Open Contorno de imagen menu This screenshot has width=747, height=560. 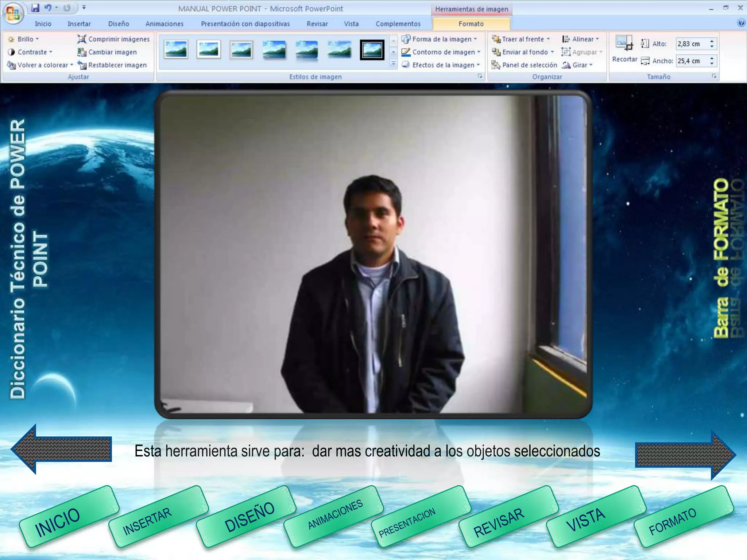pyautogui.click(x=441, y=52)
